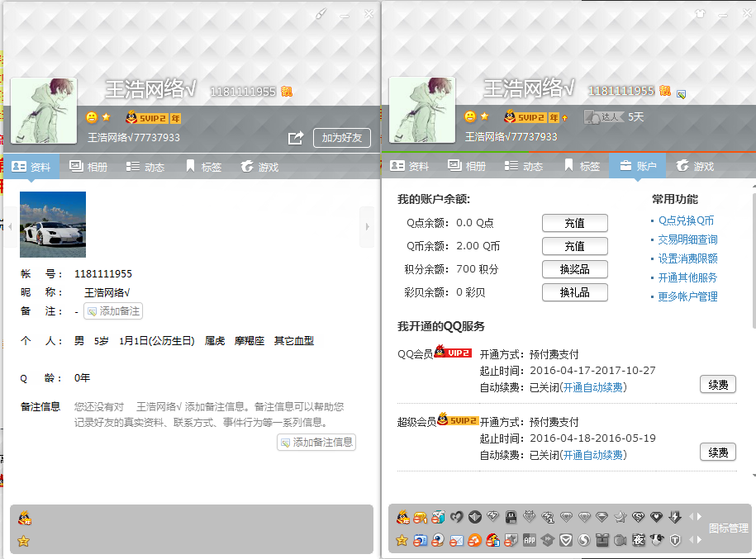This screenshot has height=559, width=756.
Task: Click the share icon beside 加为好友
Action: pyautogui.click(x=296, y=138)
